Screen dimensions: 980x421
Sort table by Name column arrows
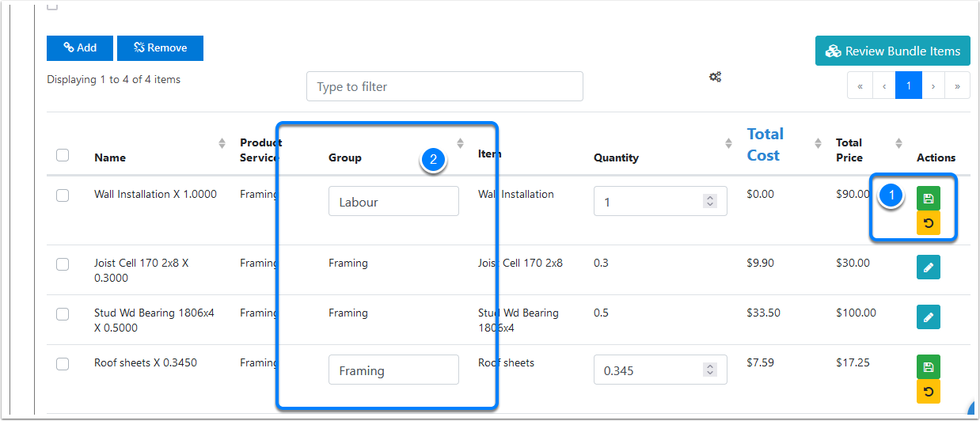(222, 143)
